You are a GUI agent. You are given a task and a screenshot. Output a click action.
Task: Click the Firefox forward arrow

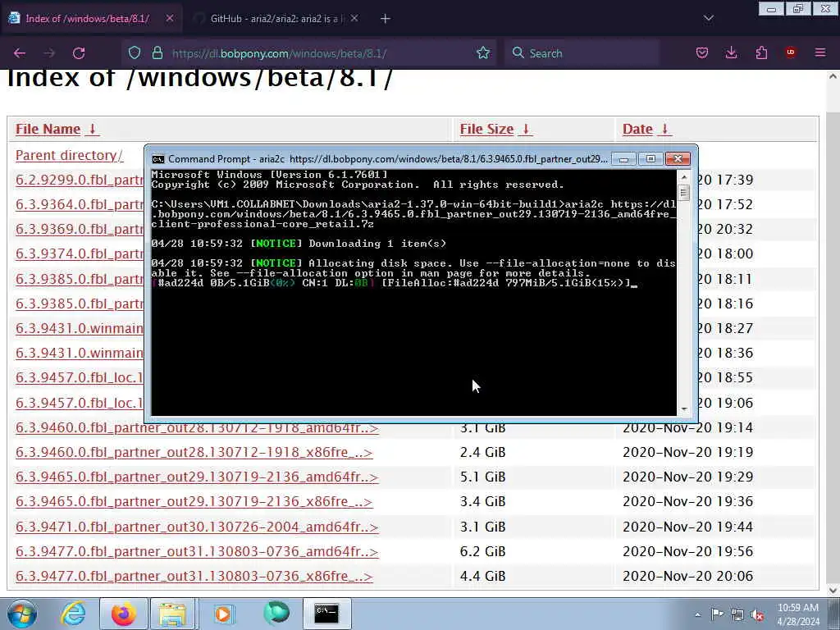[x=49, y=53]
